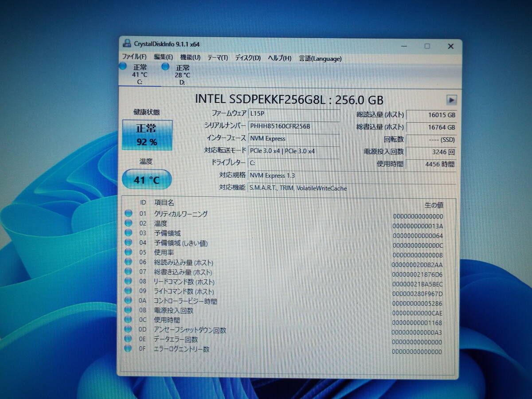This screenshot has height=399, width=532.
Task: Click the status icon beside 使用率
Action: pyautogui.click(x=129, y=252)
